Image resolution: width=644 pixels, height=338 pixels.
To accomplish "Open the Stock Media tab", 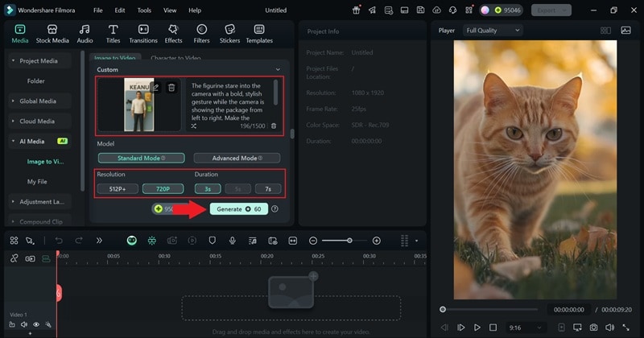I will (x=52, y=34).
